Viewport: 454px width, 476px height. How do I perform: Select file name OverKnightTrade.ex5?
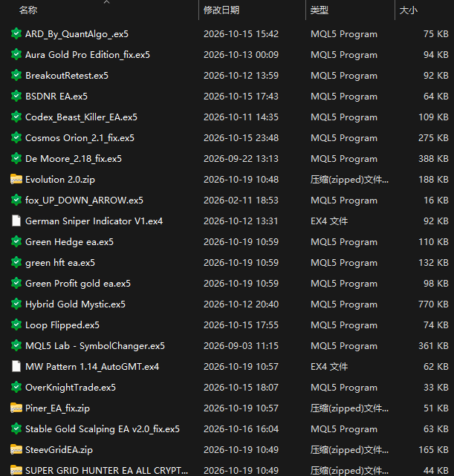click(71, 388)
